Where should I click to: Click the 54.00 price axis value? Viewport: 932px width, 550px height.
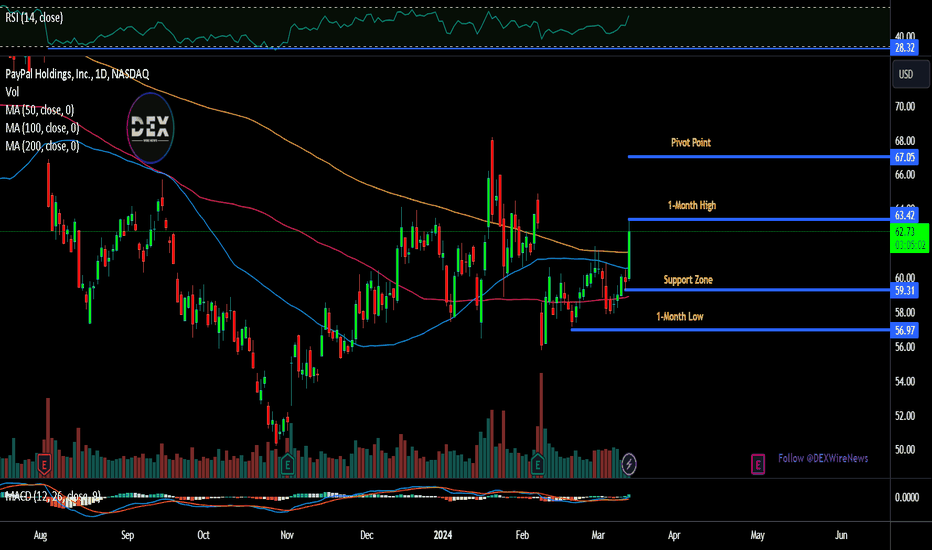tap(905, 382)
